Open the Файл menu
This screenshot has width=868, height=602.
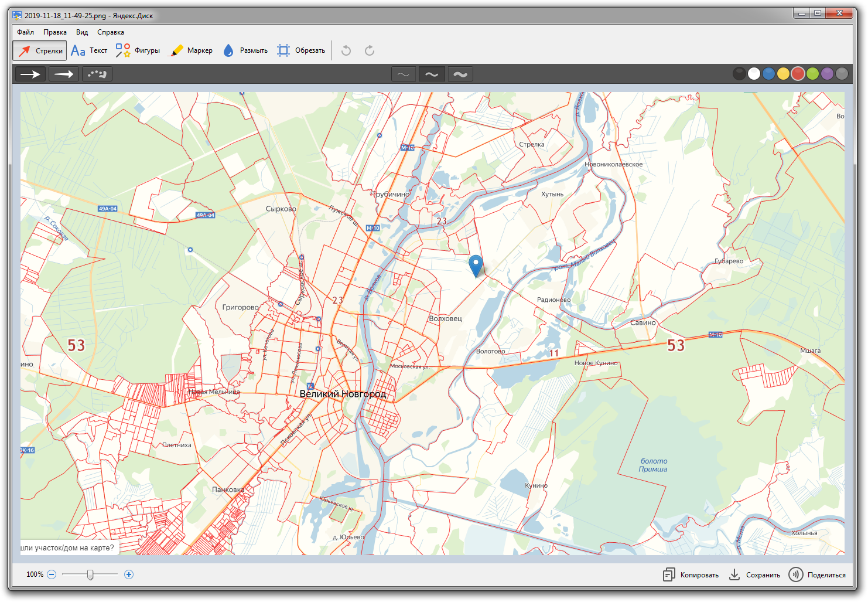[x=25, y=32]
